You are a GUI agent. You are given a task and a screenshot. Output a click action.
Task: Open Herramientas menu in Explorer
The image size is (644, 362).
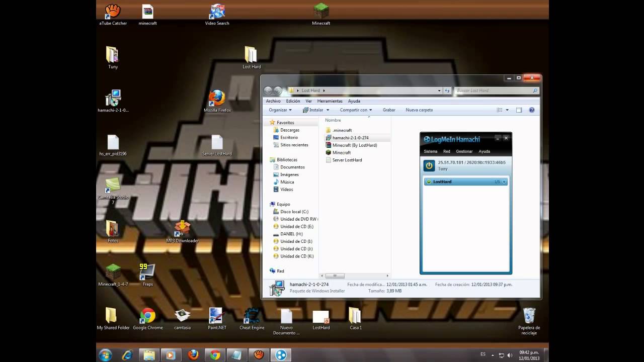point(330,101)
